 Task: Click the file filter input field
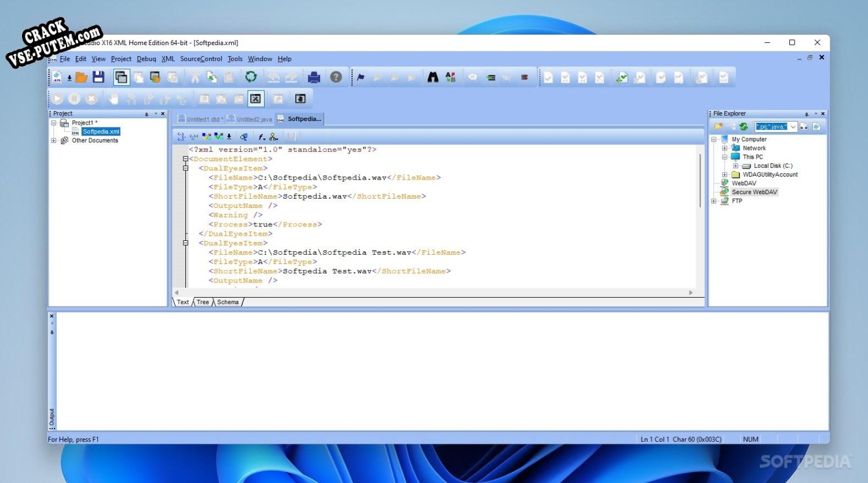click(x=771, y=127)
